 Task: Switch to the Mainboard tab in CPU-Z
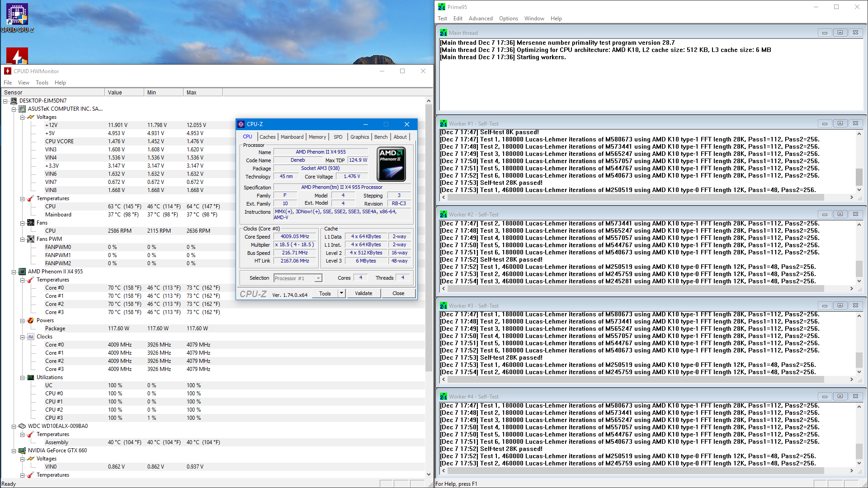pyautogui.click(x=292, y=137)
